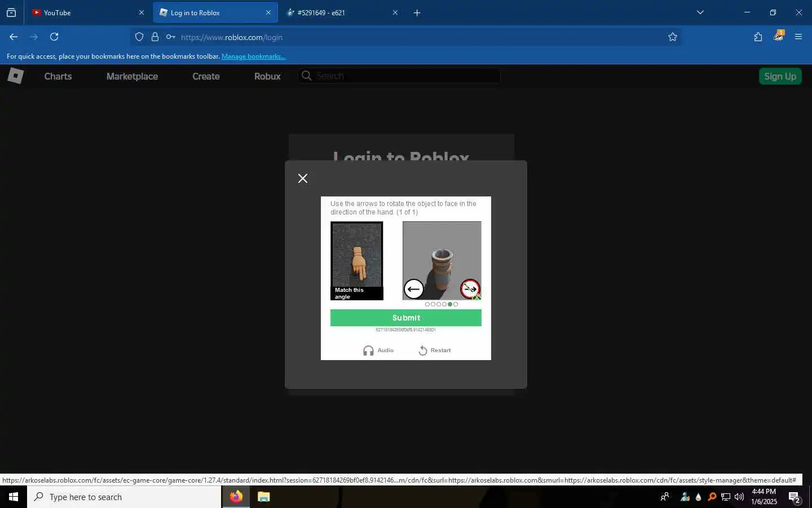812x508 pixels.
Task: Restart the captcha puzzle
Action: tap(435, 351)
